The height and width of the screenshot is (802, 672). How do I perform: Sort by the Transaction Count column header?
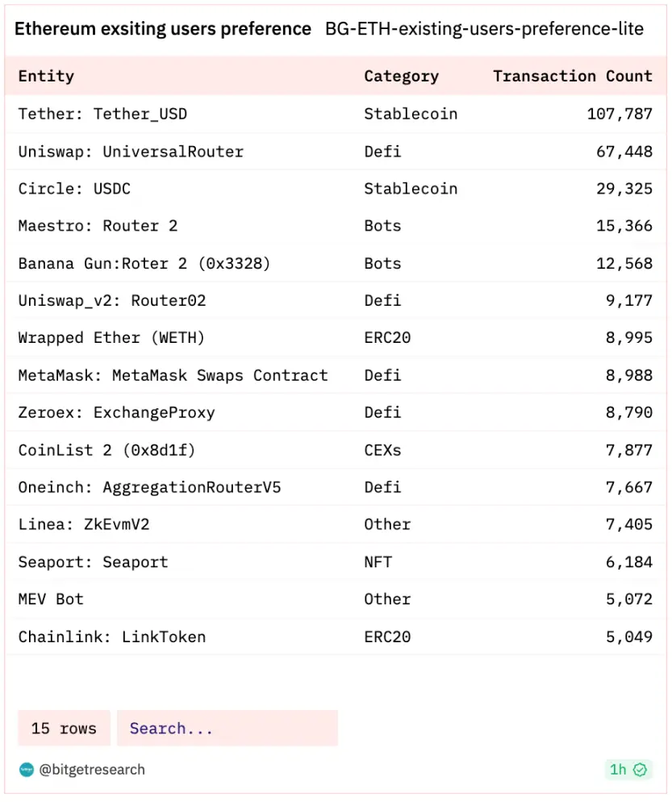coord(572,77)
